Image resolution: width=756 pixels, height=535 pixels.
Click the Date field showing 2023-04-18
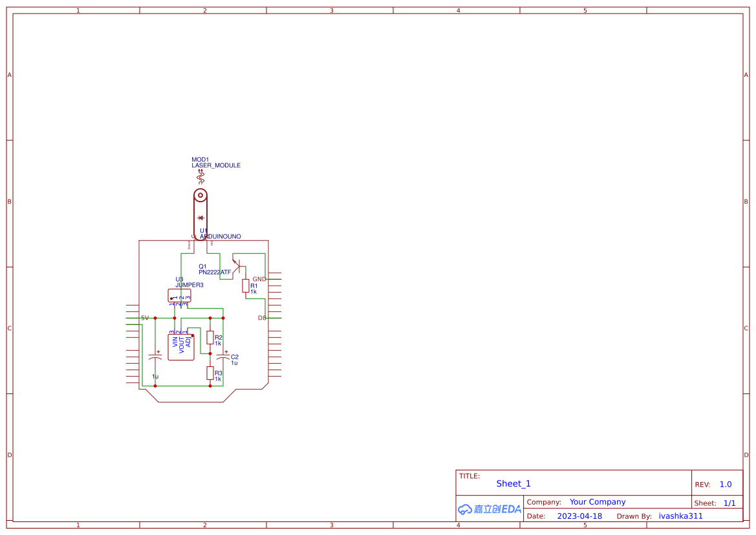click(x=579, y=516)
